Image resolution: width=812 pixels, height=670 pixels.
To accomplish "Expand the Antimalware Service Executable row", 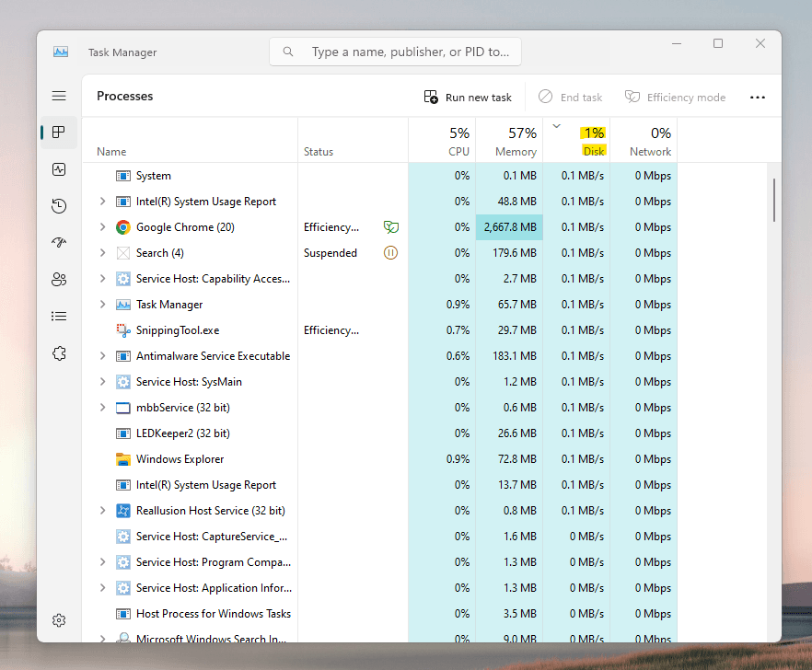I will coord(102,356).
